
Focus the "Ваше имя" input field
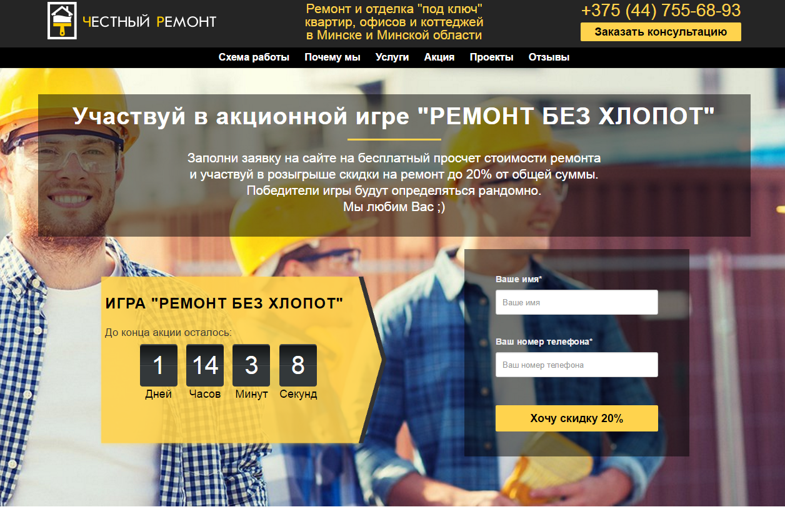(576, 302)
